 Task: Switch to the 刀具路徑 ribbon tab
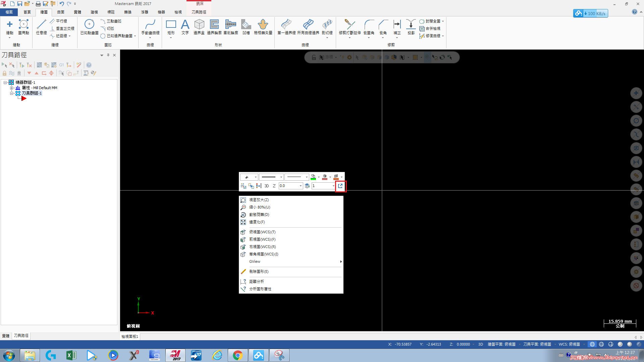pyautogui.click(x=199, y=12)
